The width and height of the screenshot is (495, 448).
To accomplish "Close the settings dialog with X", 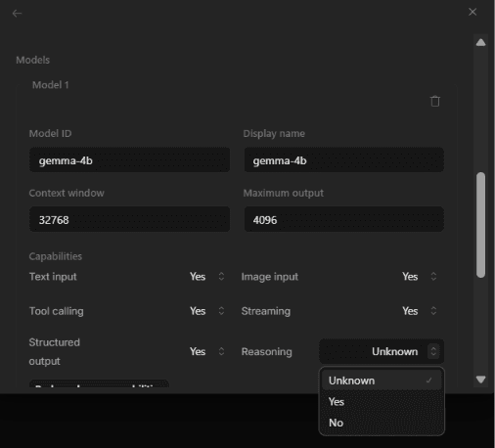I will pyautogui.click(x=472, y=12).
